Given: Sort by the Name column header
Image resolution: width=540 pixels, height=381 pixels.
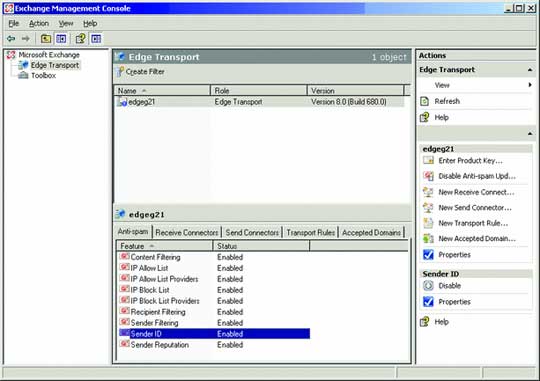Looking at the screenshot, I should pos(162,91).
